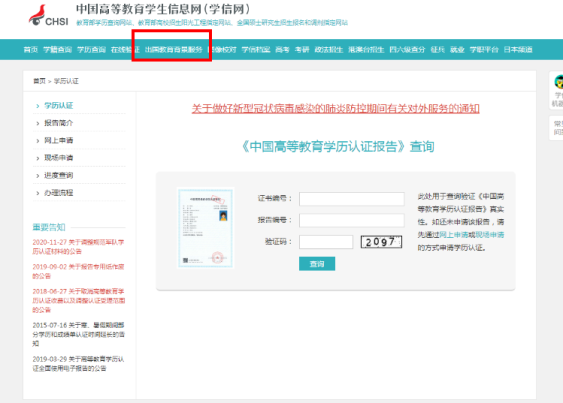Click the chevron beside 进度查询 sidebar entry
Viewport: 563px width, 403px height.
(38, 176)
